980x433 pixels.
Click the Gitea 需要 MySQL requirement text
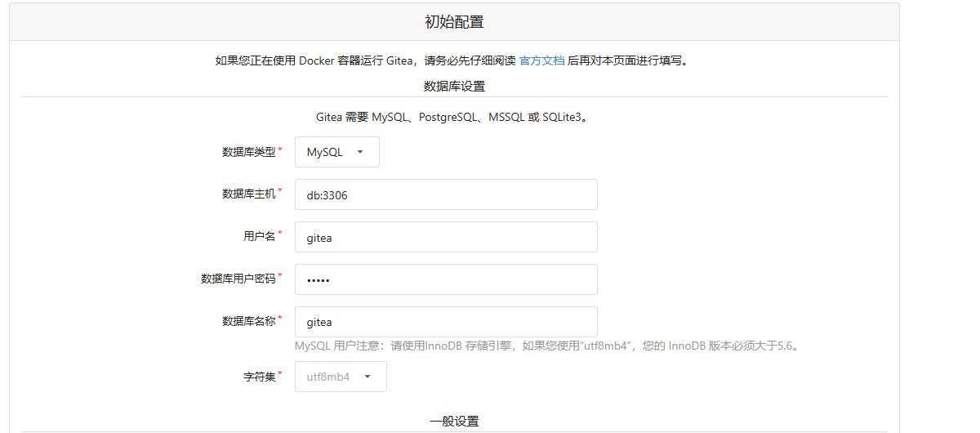(452, 117)
